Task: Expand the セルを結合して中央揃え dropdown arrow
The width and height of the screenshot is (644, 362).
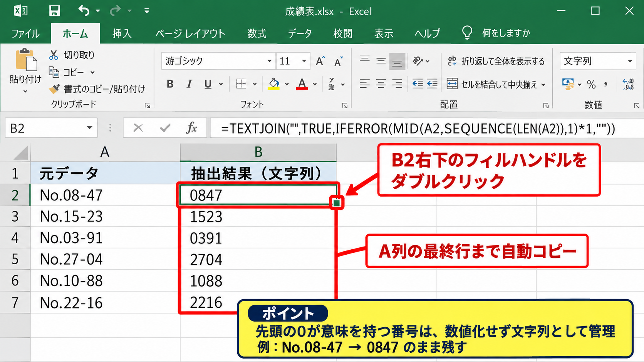Action: click(x=543, y=84)
